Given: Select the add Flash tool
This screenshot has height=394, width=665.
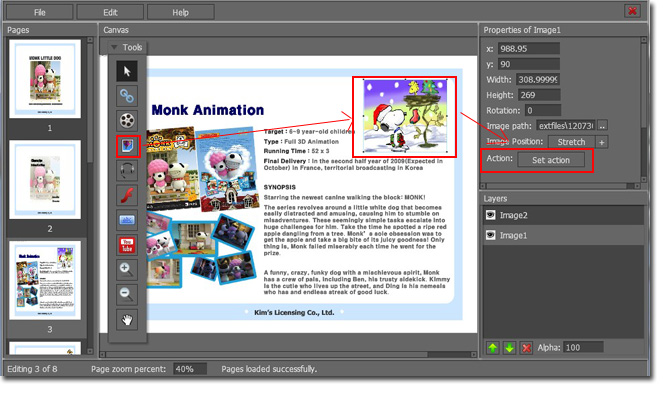Looking at the screenshot, I should pyautogui.click(x=127, y=196).
